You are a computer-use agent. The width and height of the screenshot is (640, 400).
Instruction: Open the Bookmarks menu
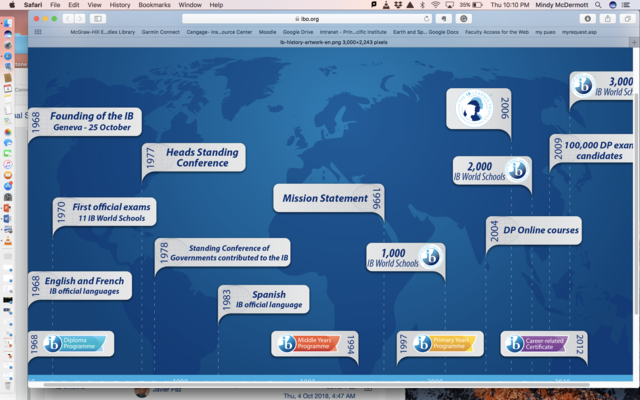tap(154, 5)
